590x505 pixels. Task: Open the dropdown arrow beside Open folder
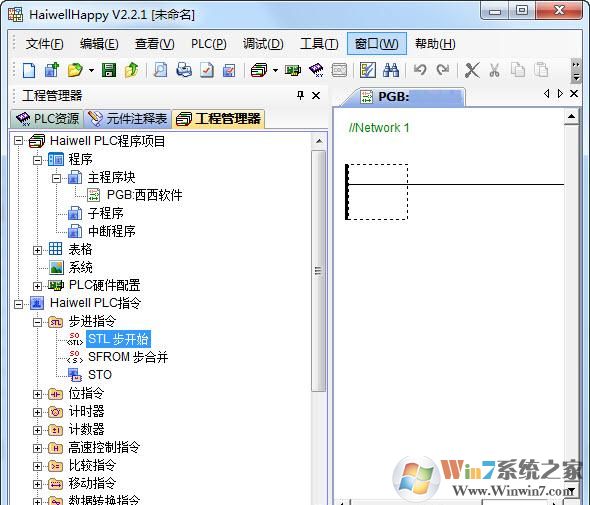[x=91, y=70]
